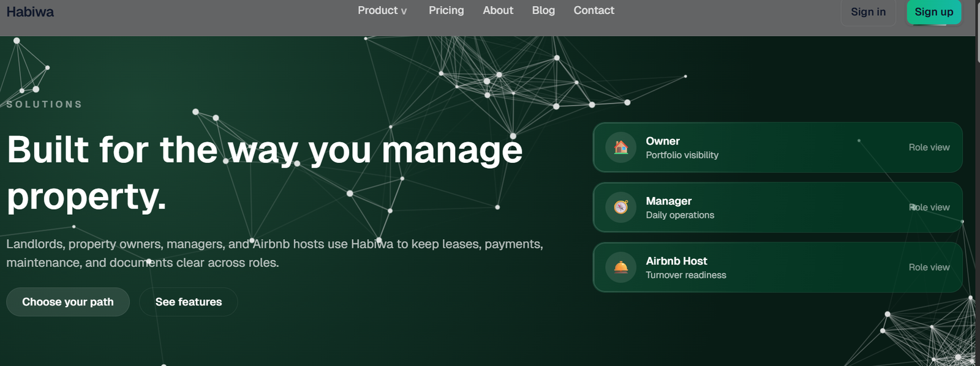Open the Blog link
980x366 pixels.
[543, 10]
